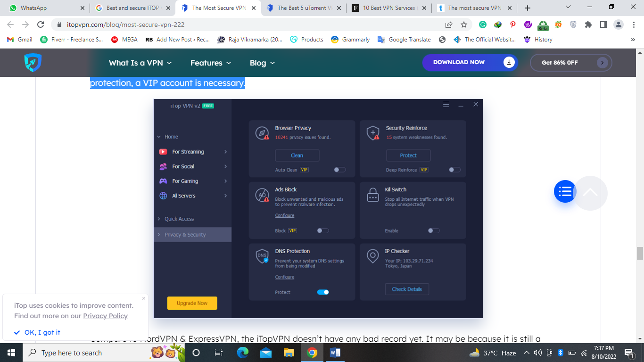Go back with browser back arrow
The image size is (644, 362).
(x=11, y=25)
